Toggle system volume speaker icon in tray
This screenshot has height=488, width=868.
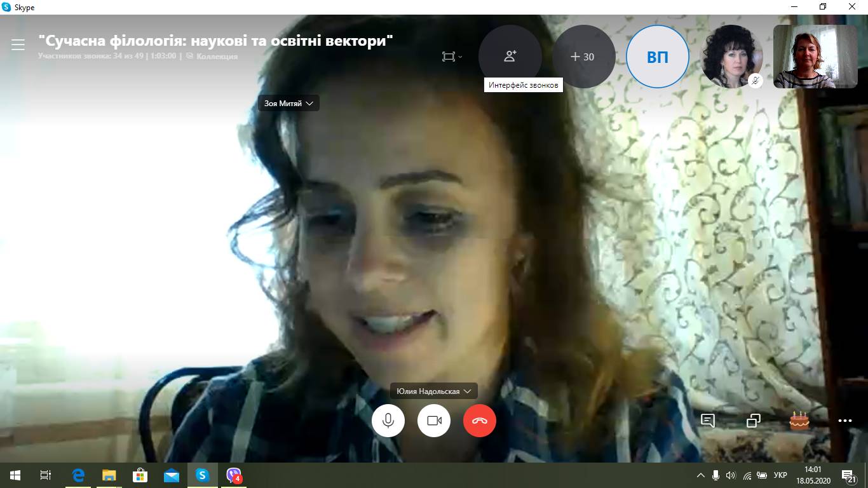(x=731, y=475)
